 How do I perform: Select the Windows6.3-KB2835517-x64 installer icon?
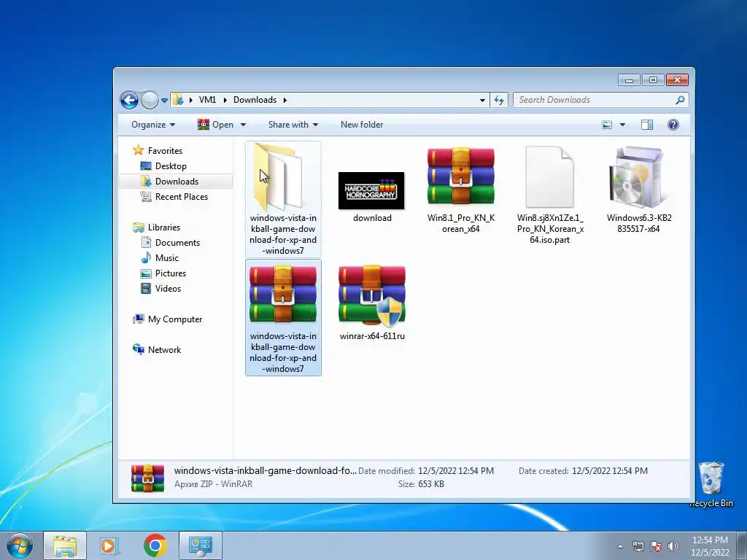pos(637,177)
